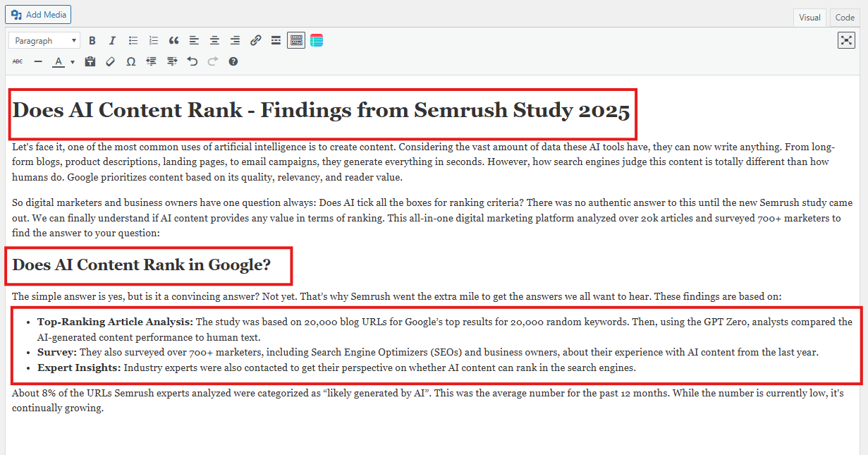Create a numbered list
Viewport: 868px width, 455px height.
[x=153, y=41]
